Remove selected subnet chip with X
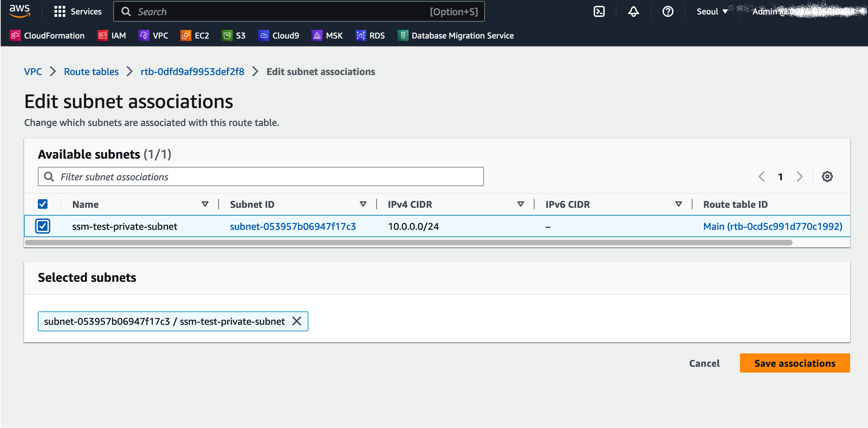 click(297, 321)
